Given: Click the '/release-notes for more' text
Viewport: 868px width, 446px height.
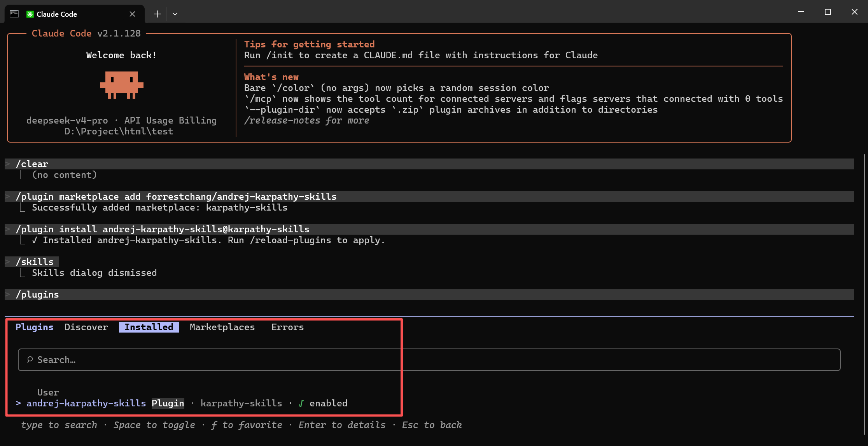Looking at the screenshot, I should (x=306, y=120).
